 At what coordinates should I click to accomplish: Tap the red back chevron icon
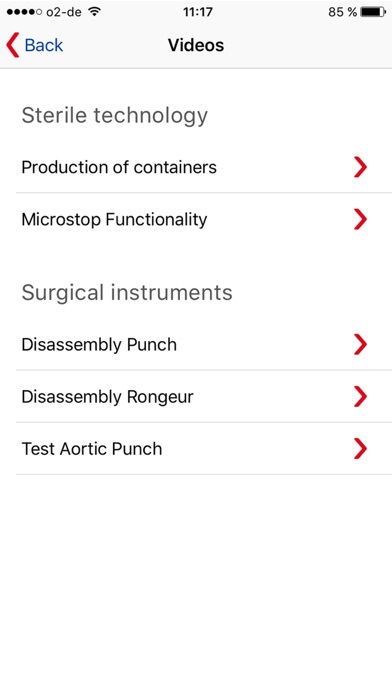coord(13,45)
